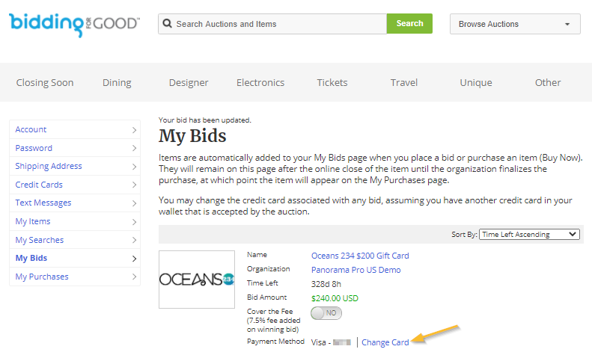Open the Closing Soon category
This screenshot has width=592, height=364.
(x=45, y=83)
